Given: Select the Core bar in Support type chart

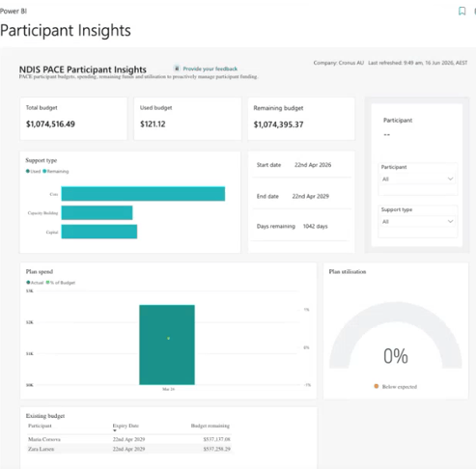Looking at the screenshot, I should tap(143, 194).
